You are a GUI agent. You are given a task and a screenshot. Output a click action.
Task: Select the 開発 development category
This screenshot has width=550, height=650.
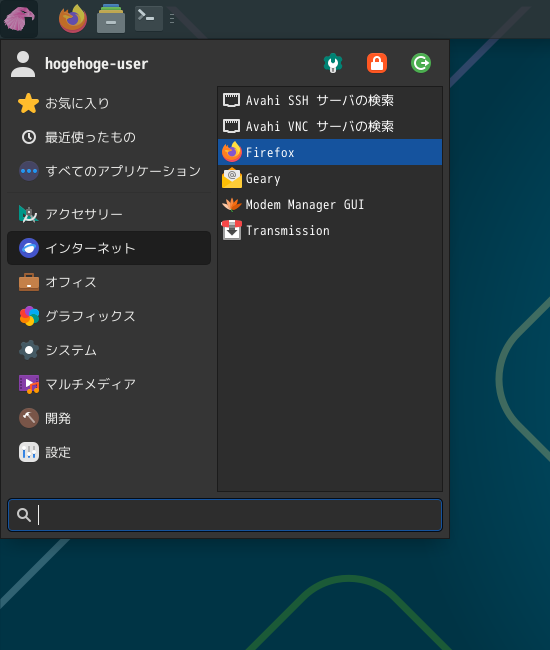[109, 418]
